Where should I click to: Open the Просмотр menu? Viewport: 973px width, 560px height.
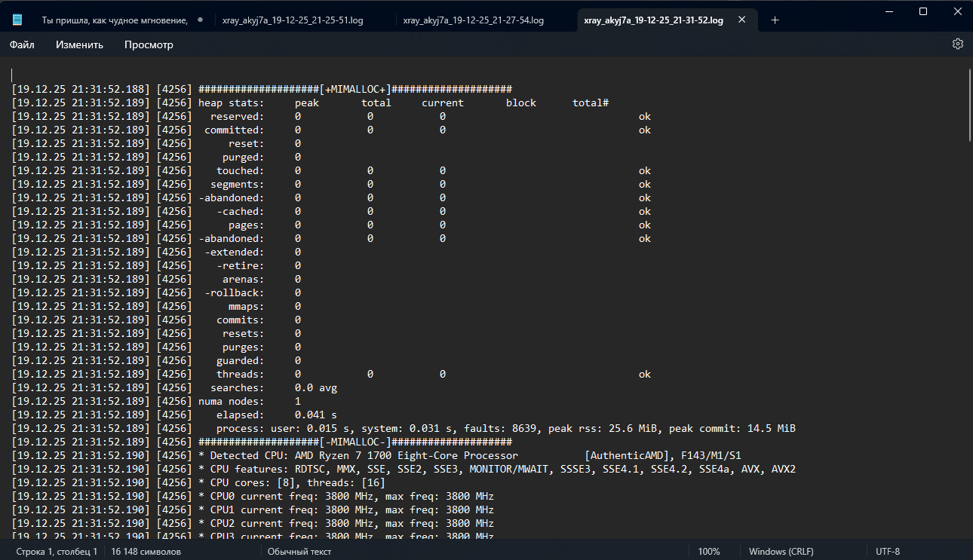(149, 44)
